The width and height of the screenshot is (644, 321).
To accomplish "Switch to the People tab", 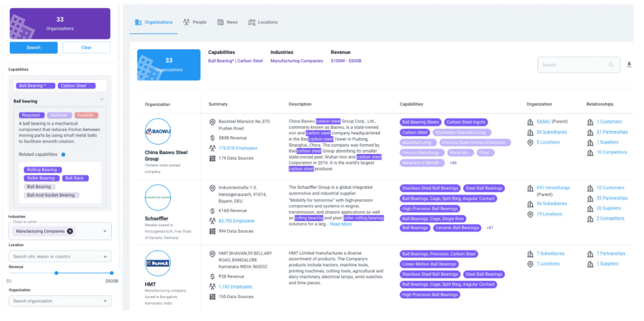I will click(x=195, y=22).
